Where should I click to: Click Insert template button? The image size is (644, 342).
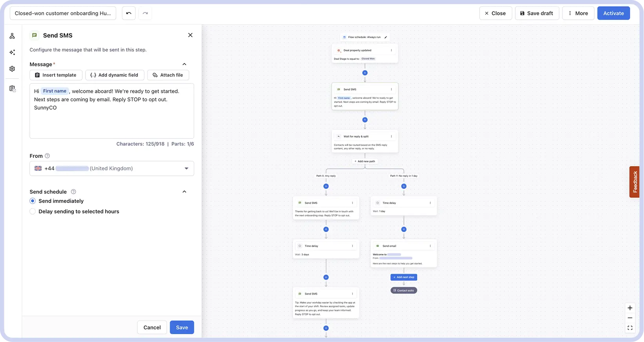pos(56,75)
